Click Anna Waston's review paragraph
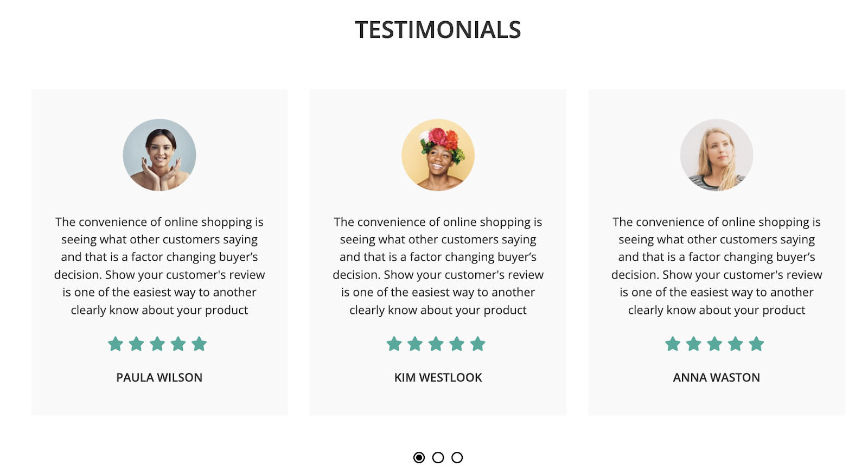 (x=717, y=266)
